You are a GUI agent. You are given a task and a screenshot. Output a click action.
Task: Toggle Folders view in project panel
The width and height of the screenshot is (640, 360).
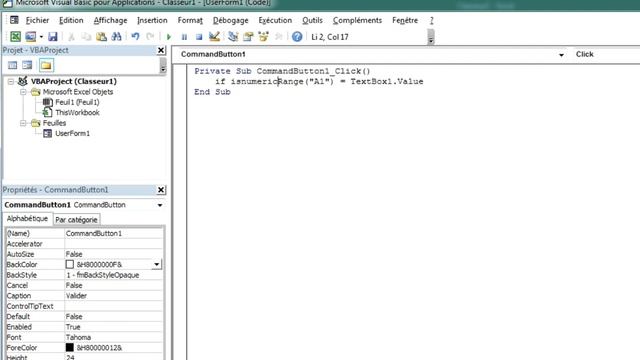click(46, 65)
